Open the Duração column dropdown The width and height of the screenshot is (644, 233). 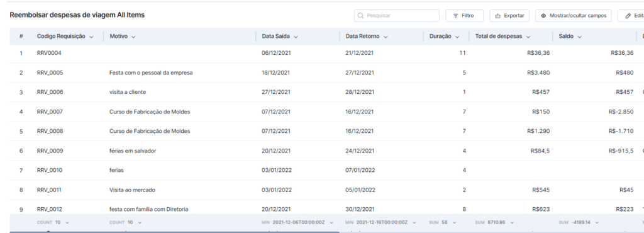coord(457,37)
